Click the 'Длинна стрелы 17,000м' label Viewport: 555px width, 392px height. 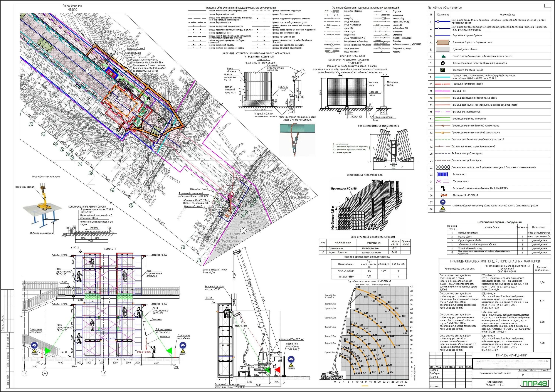pyautogui.click(x=215, y=270)
